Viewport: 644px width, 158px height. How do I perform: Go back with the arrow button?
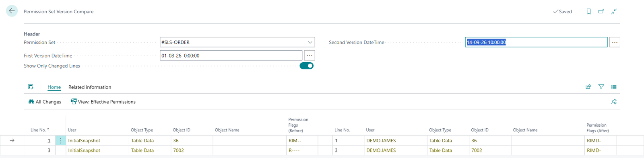click(12, 11)
